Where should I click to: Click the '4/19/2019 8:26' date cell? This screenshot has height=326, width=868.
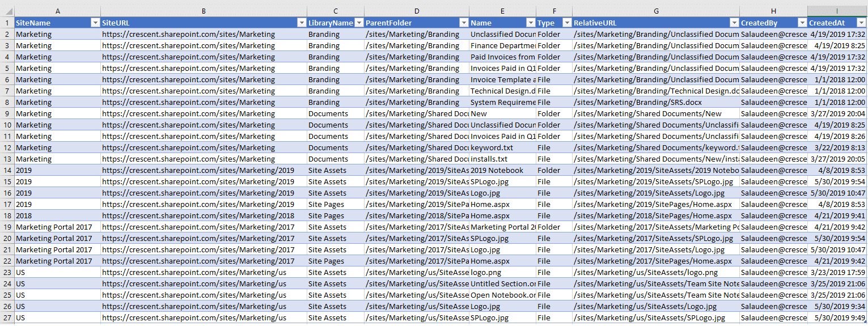[x=837, y=136]
